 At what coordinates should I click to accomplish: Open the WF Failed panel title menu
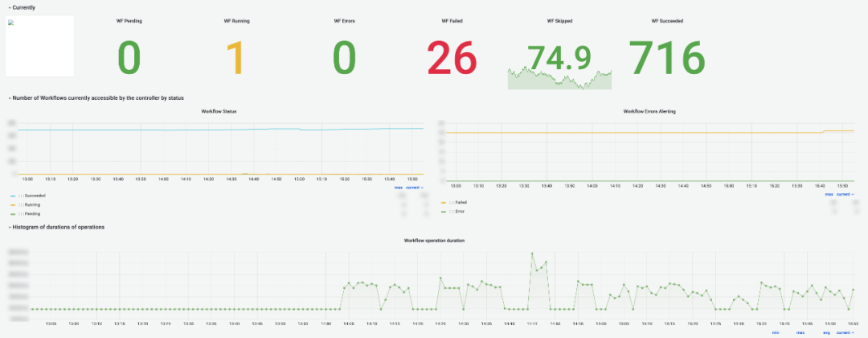click(x=452, y=21)
